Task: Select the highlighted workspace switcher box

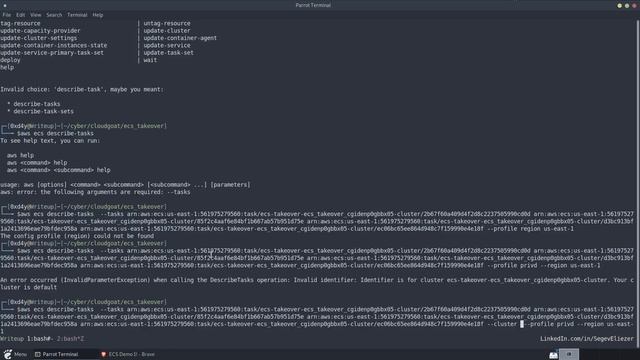Action: [x=569, y=354]
